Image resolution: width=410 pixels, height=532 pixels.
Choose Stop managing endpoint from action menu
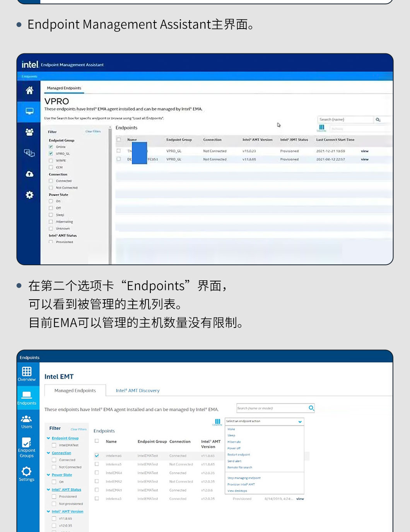[x=244, y=478]
